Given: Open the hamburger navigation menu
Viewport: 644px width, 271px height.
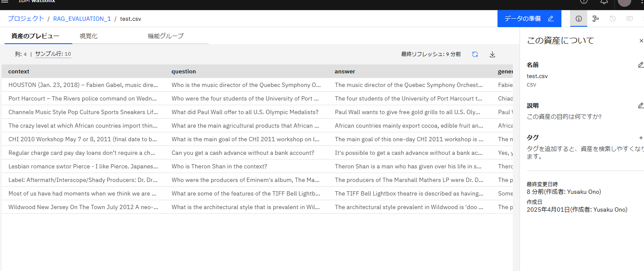Looking at the screenshot, I should [5, 2].
